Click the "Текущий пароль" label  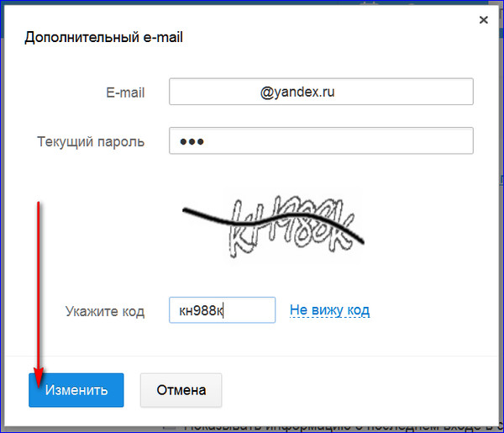coord(91,141)
